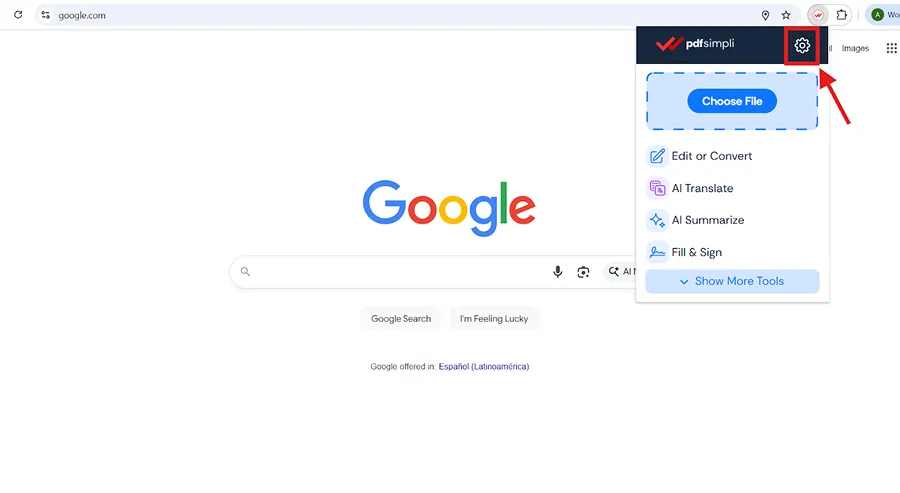Click I'm Feeling Lucky button
The height and width of the screenshot is (493, 900).
[x=494, y=319]
